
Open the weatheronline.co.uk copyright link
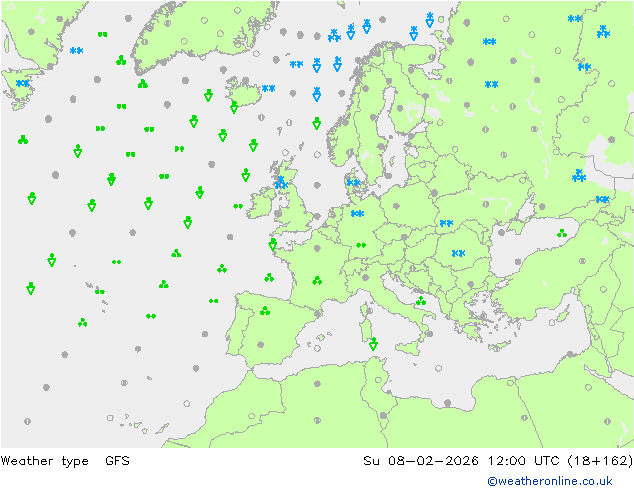550,481
